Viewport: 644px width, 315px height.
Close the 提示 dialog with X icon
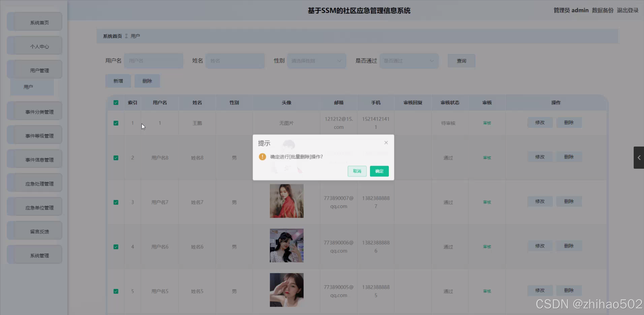(x=386, y=143)
